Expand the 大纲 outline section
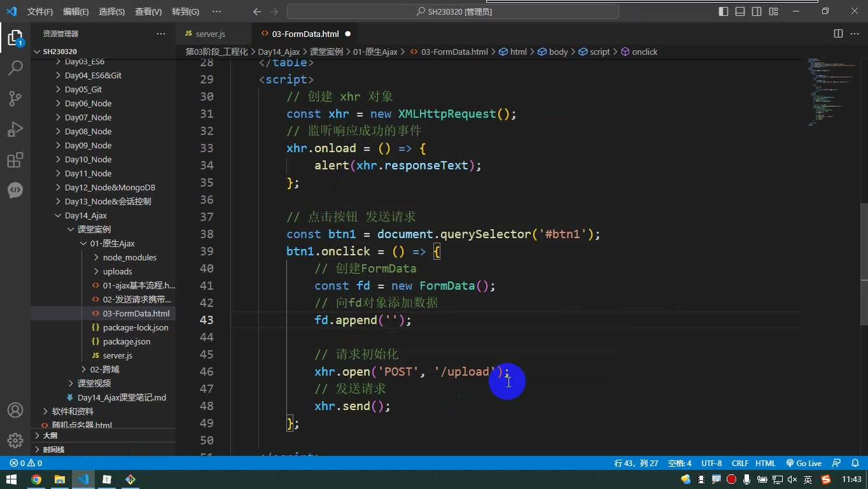 pos(103,436)
